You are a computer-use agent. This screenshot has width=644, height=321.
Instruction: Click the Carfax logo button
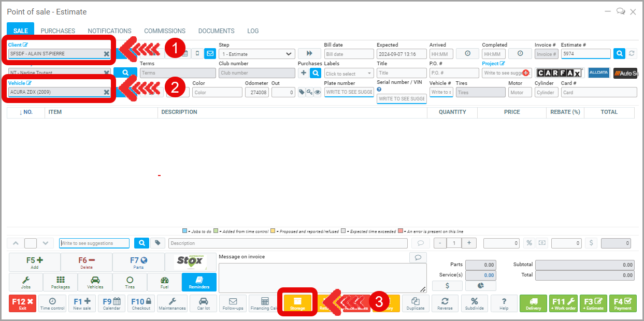560,73
